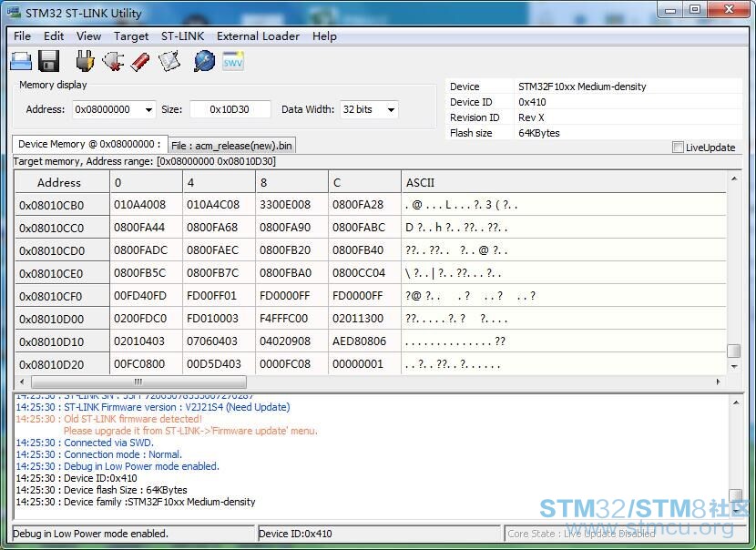Click Device value STM32F10xx Medium-density
The height and width of the screenshot is (550, 756).
(582, 87)
